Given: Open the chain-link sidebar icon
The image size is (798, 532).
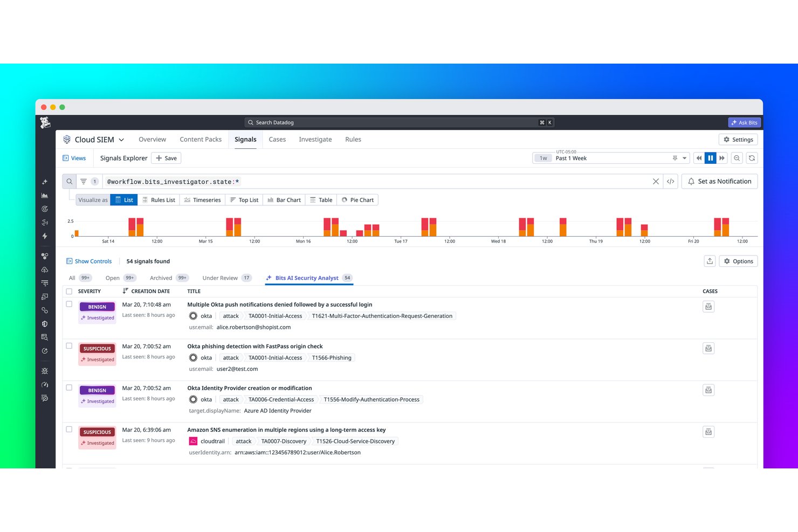Looking at the screenshot, I should [45, 310].
